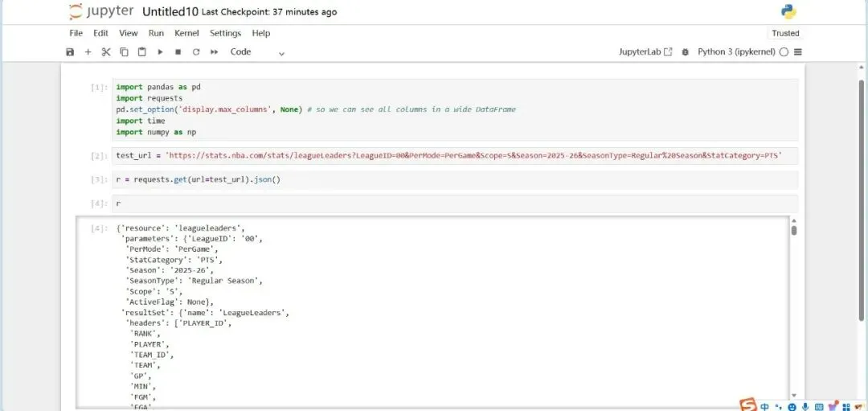Restart the kernel
This screenshot has width=868, height=411.
pyautogui.click(x=195, y=52)
